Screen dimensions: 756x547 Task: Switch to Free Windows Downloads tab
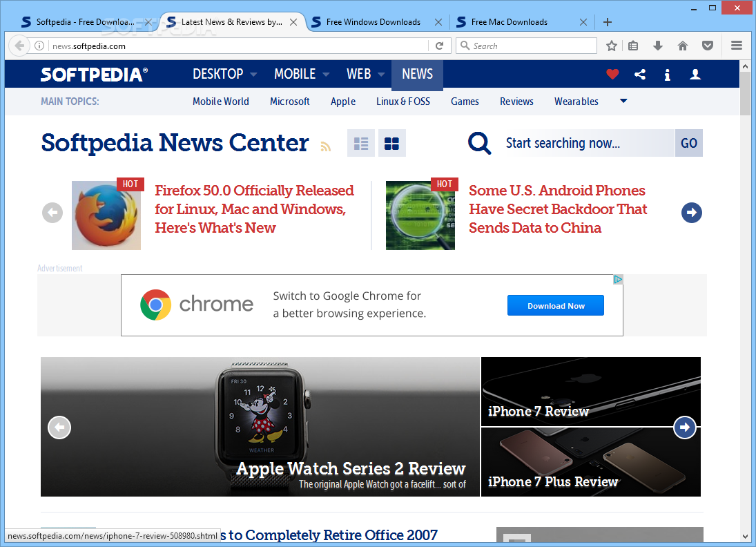[x=373, y=22]
